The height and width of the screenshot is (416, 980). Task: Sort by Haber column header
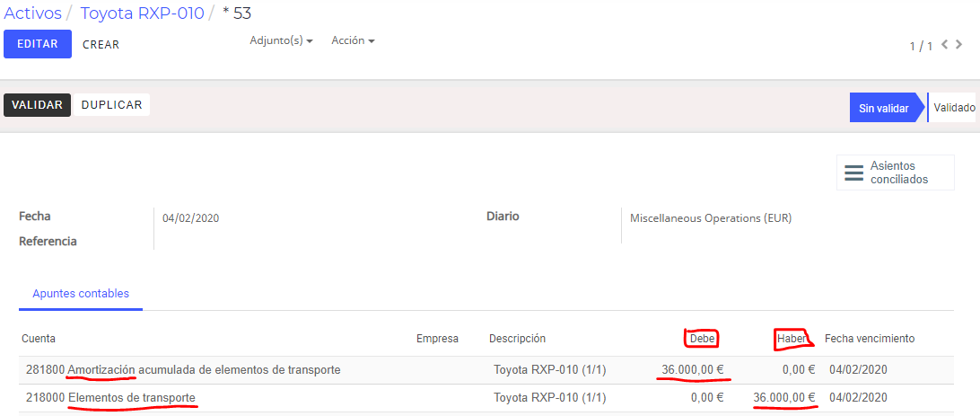[792, 339]
